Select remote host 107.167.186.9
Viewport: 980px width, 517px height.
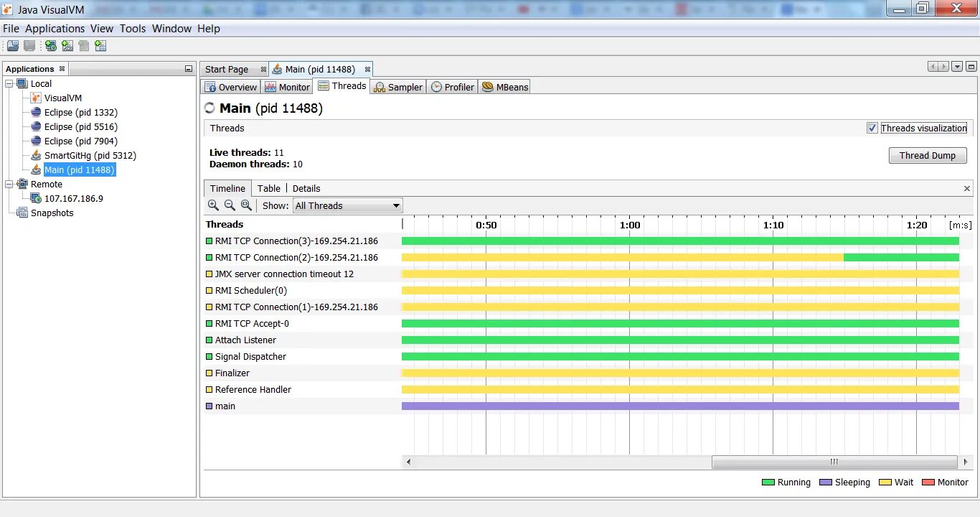(73, 198)
